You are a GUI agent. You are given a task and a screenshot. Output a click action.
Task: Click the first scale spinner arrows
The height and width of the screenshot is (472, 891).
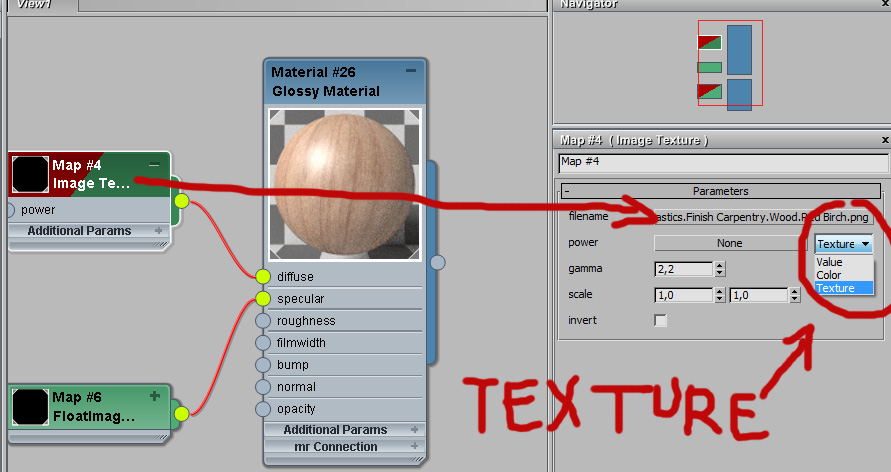click(720, 295)
